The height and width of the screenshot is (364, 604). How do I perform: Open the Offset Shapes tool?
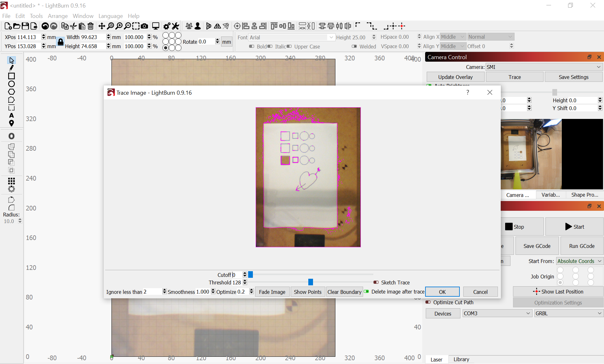pos(11,136)
